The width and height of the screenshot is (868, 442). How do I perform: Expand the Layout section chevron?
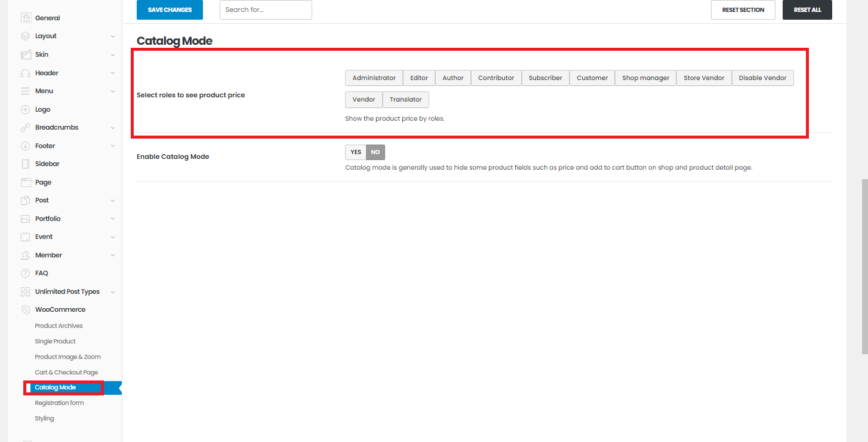[113, 36]
